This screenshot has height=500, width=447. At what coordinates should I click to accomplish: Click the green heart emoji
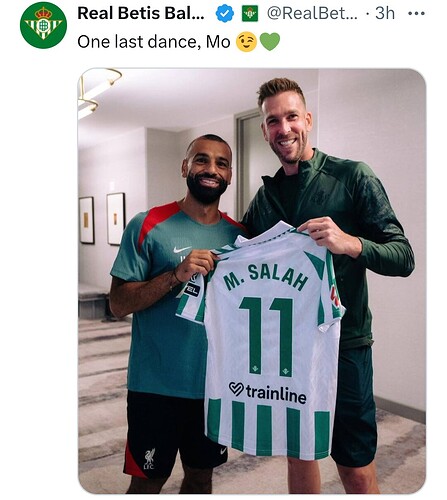tap(270, 42)
